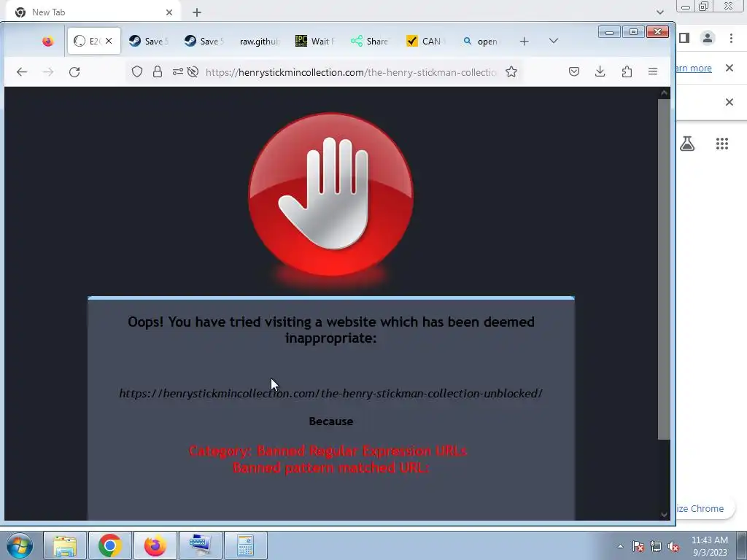Open Chrome profile avatar icon

[708, 38]
